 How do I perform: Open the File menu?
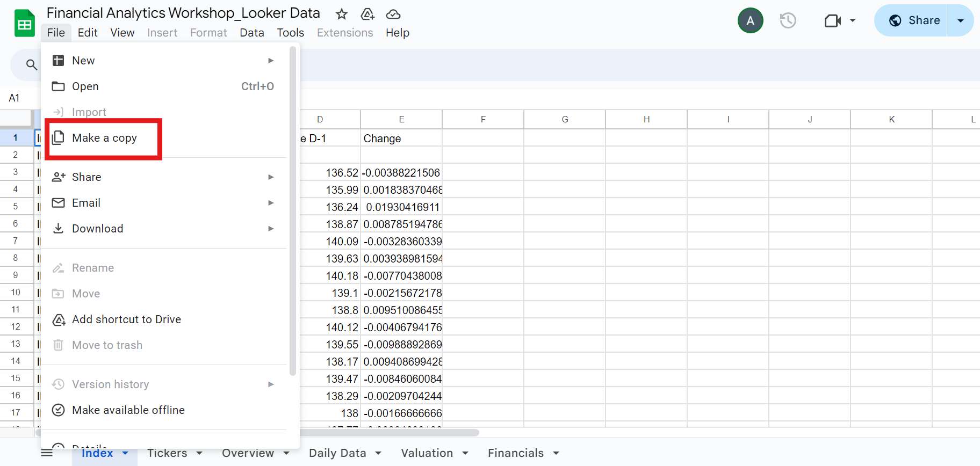(56, 33)
